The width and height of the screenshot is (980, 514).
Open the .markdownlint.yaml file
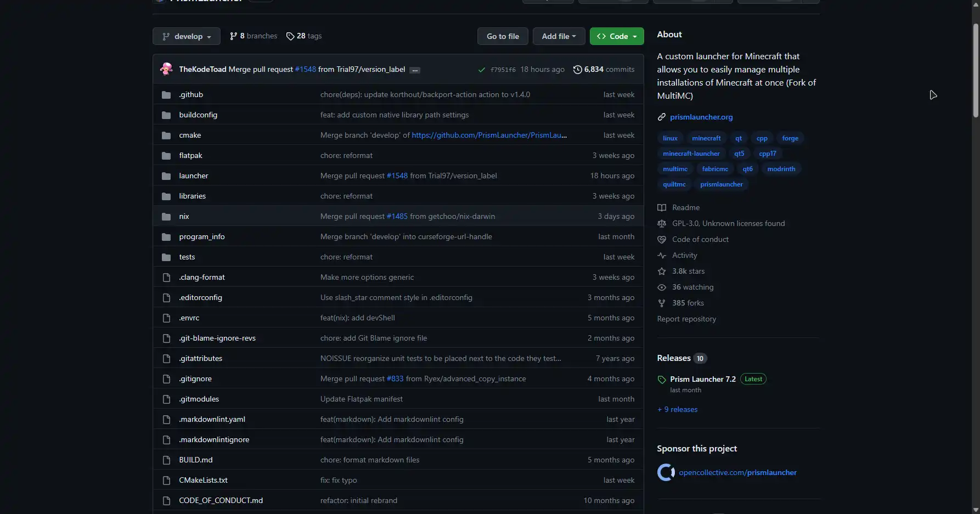pyautogui.click(x=212, y=419)
